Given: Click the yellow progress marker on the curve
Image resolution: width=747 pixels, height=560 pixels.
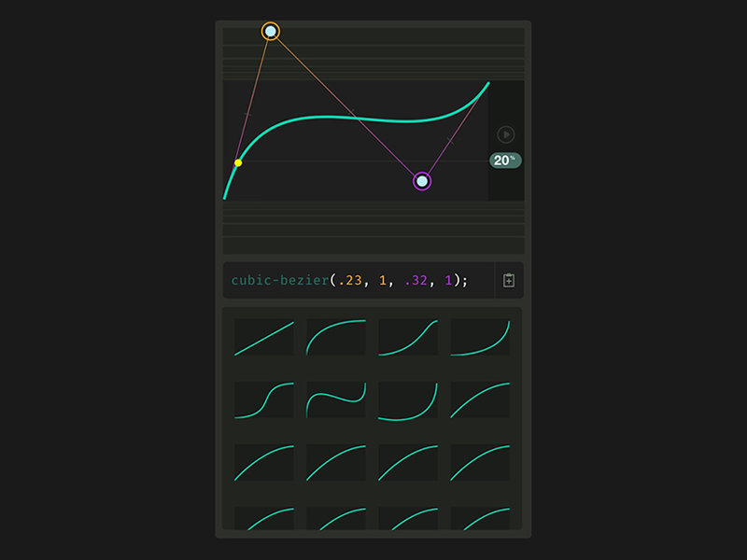Looking at the screenshot, I should (x=238, y=161).
